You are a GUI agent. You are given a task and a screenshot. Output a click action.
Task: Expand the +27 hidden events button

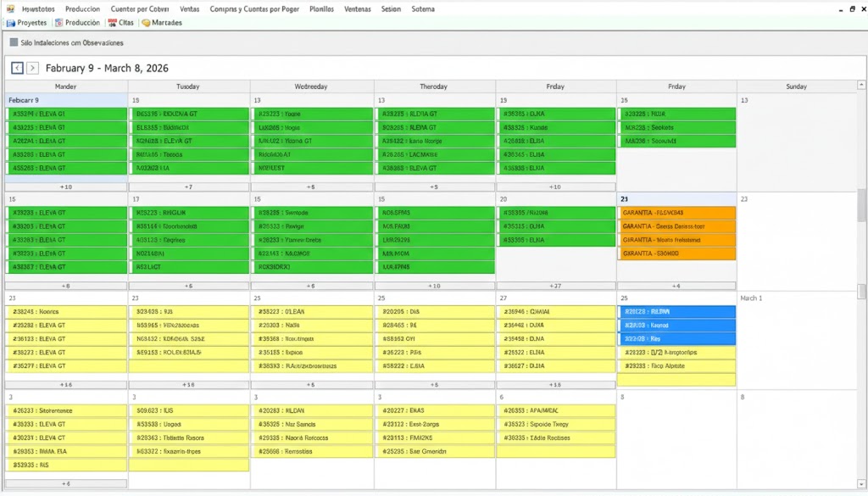coord(556,287)
